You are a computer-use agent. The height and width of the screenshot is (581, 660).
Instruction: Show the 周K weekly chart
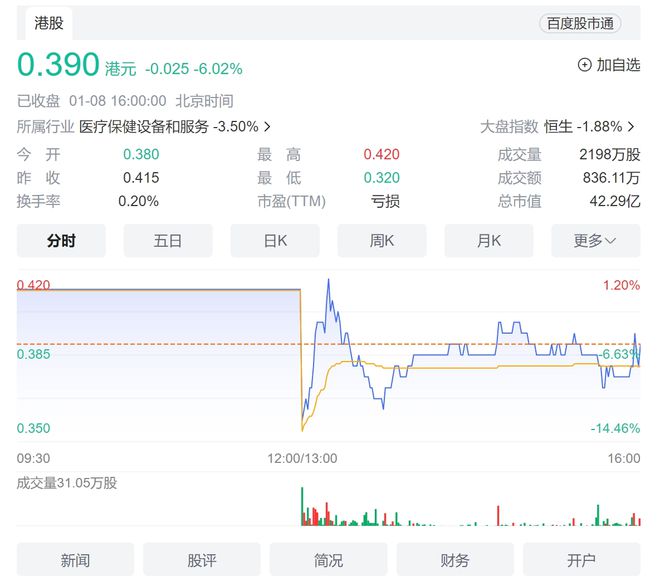click(382, 240)
